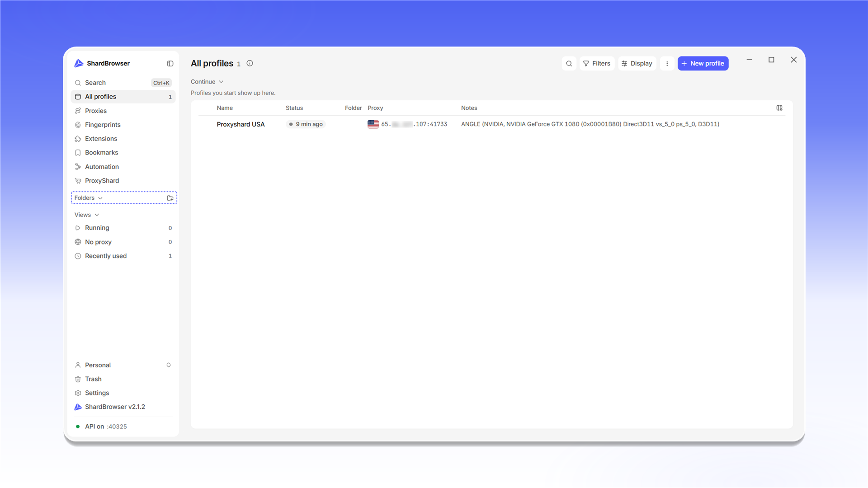This screenshot has height=488, width=868.
Task: Open the info icon beside All profiles
Action: [250, 63]
